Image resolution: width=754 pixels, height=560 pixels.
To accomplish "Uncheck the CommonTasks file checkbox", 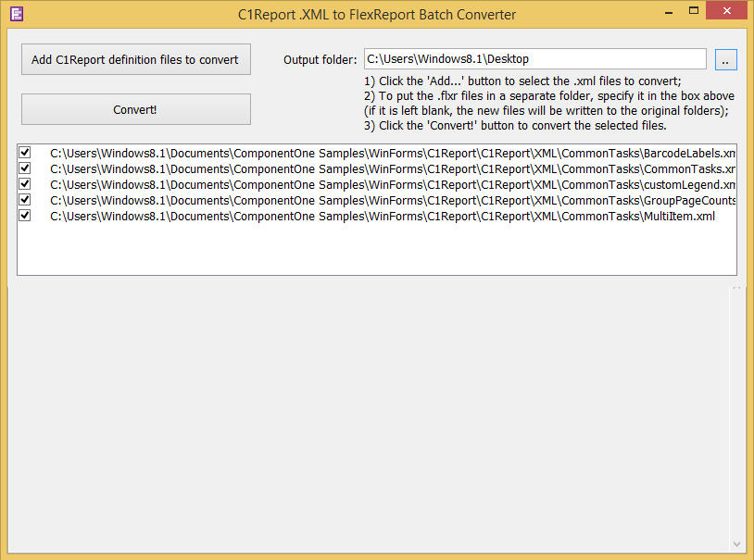I will click(25, 168).
